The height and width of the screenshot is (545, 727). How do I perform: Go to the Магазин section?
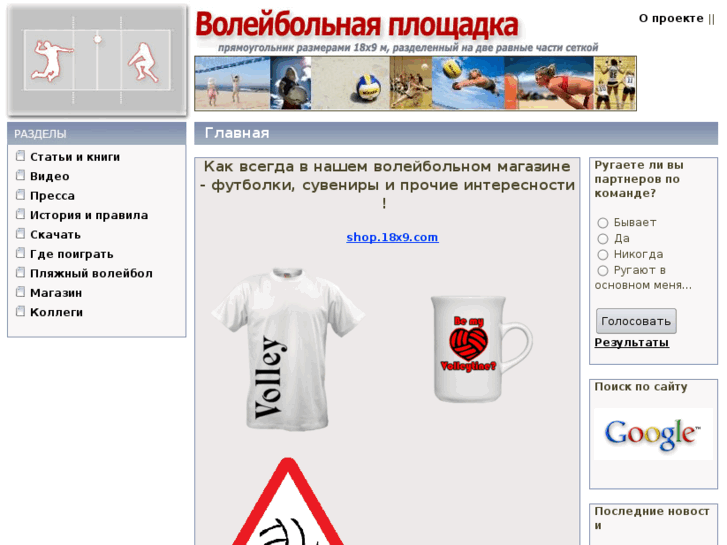point(56,293)
